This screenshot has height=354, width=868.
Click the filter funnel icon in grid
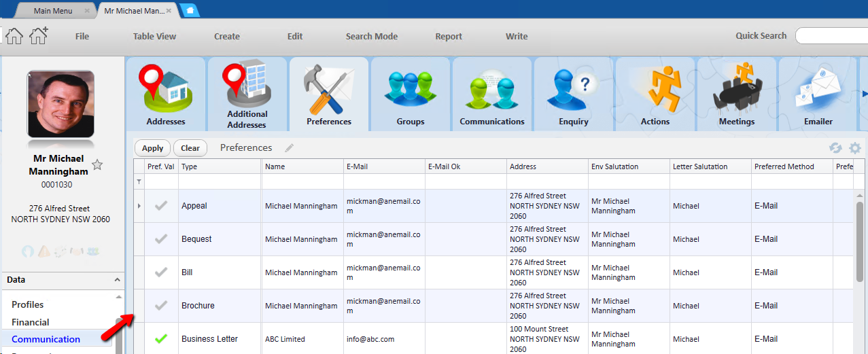(x=139, y=181)
